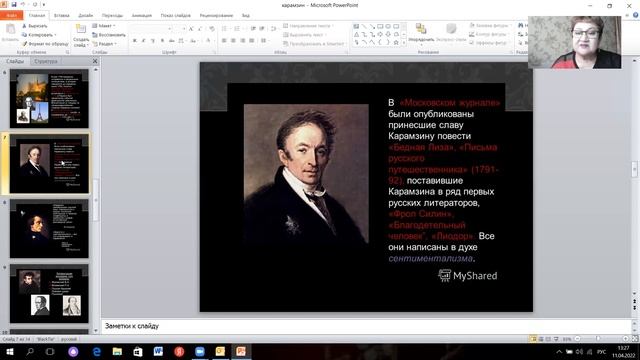Image resolution: width=640 pixels, height=360 pixels.
Task: Center text in the paragraph group
Action: (233, 41)
